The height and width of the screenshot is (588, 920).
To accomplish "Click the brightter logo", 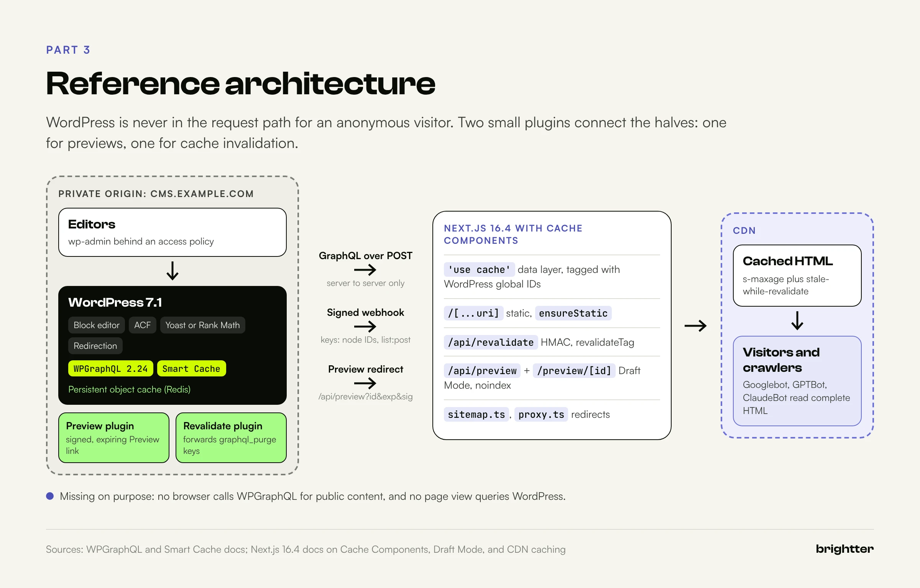I will [844, 549].
